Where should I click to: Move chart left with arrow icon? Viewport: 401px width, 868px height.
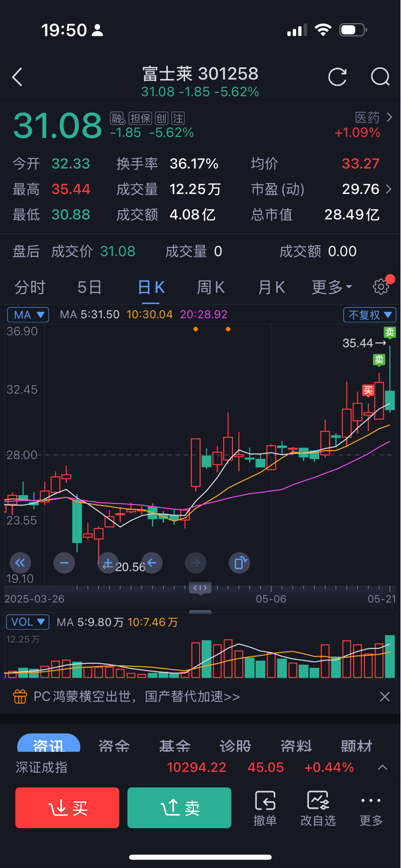click(x=152, y=563)
